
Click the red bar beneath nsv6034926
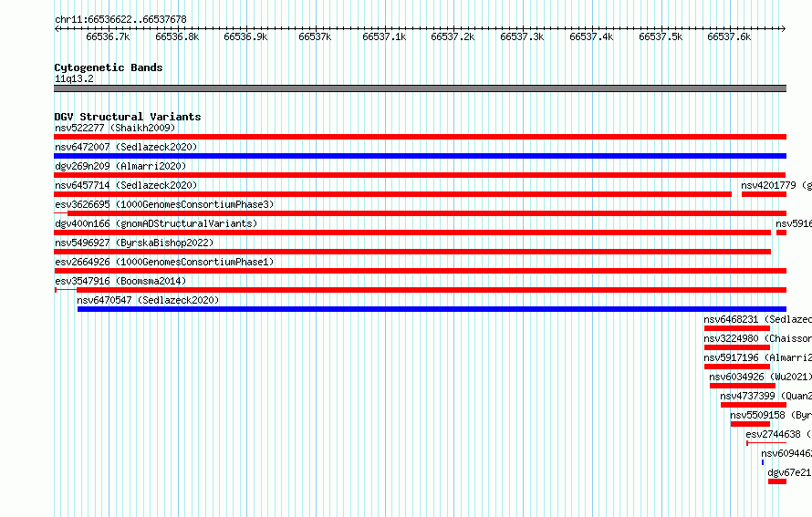click(743, 386)
